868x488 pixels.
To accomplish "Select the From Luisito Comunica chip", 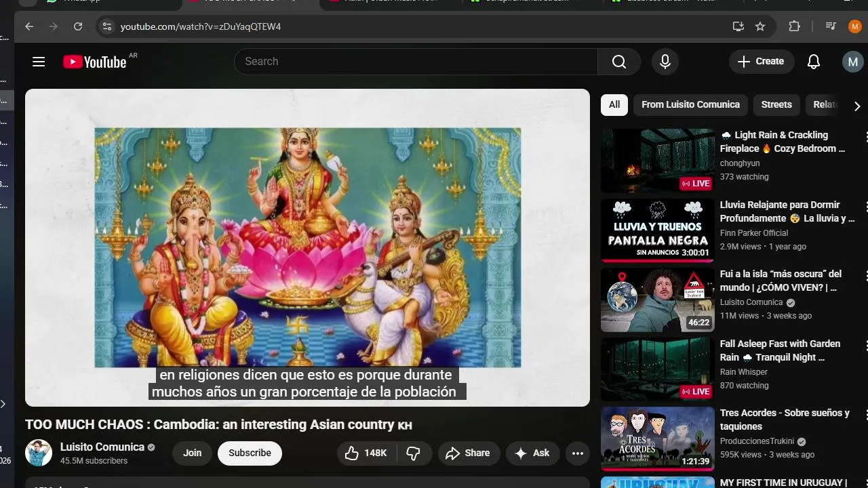I will [690, 105].
